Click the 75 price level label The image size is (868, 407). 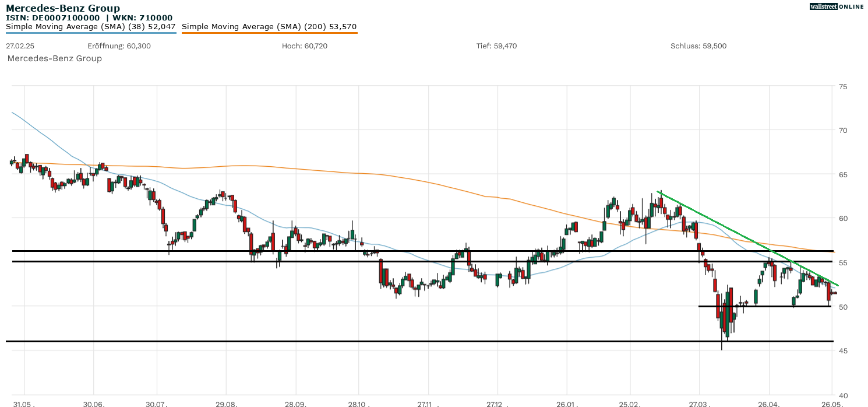[x=843, y=86]
